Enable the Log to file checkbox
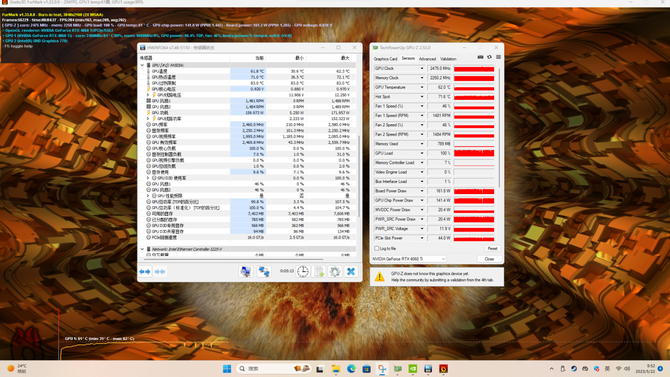670x377 pixels. [377, 248]
